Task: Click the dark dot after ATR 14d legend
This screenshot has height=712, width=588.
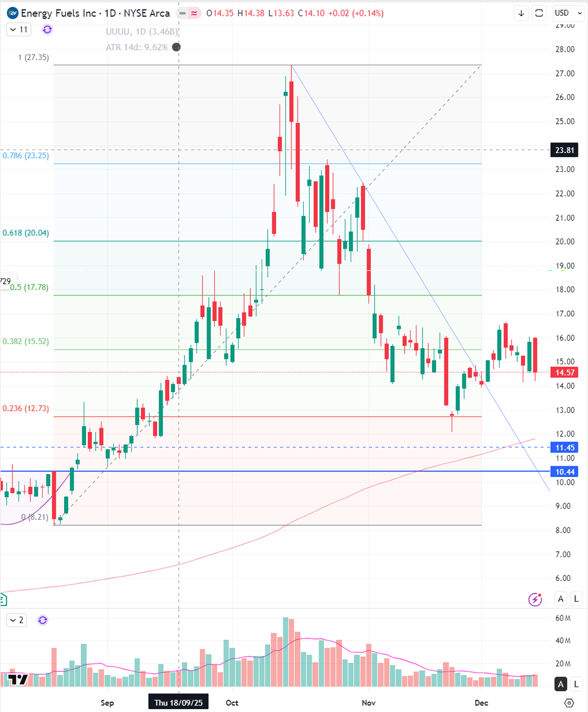Action: (176, 47)
